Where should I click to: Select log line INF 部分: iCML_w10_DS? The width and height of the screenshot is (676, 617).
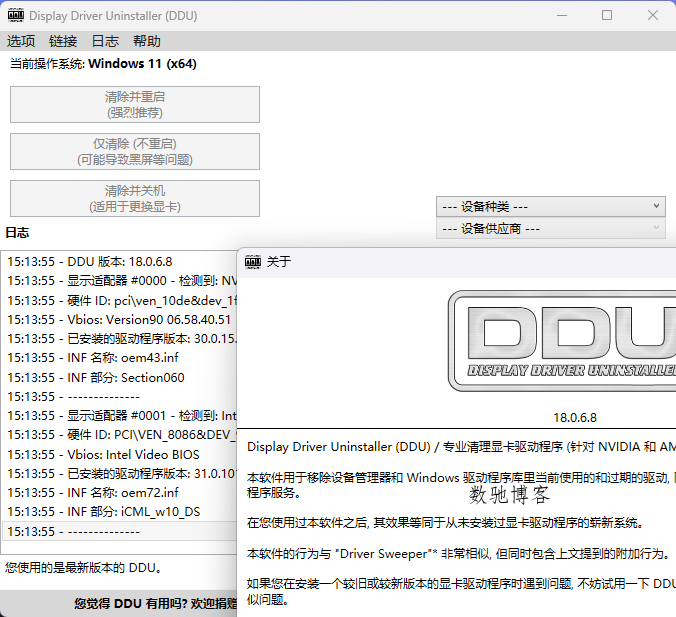[x=119, y=512]
